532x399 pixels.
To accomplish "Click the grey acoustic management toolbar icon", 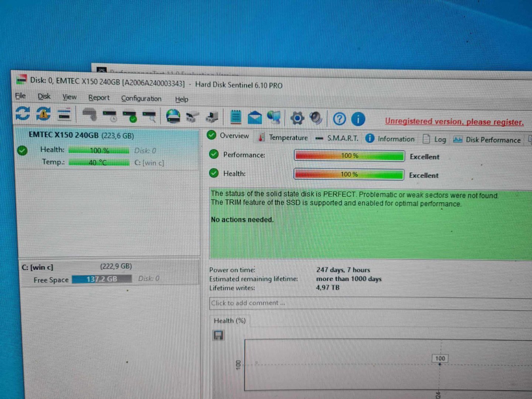I will click(89, 115).
